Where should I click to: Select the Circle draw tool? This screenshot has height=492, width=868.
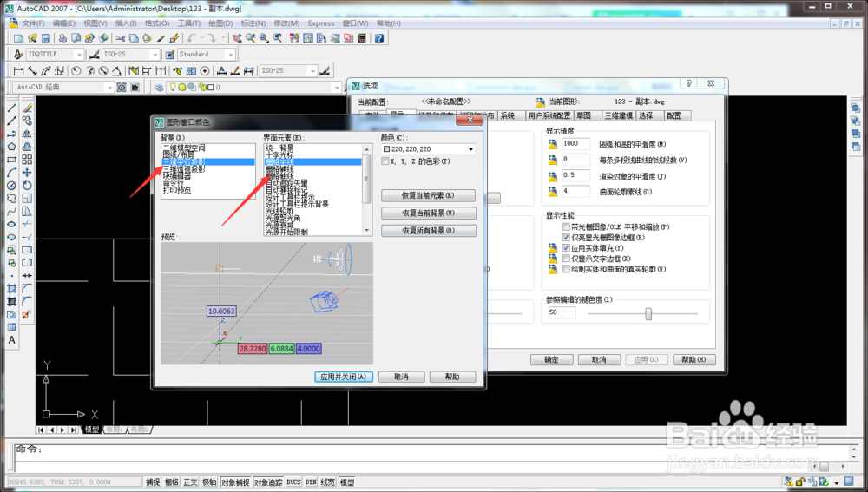pyautogui.click(x=11, y=186)
